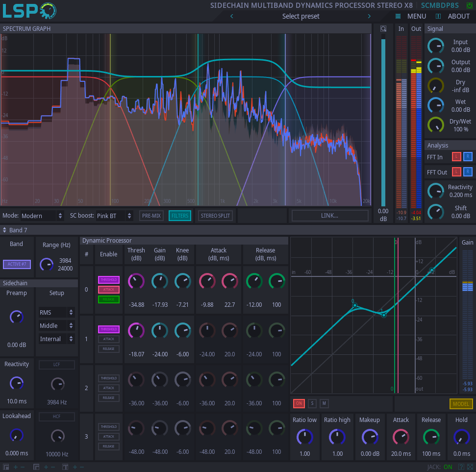Toggle FFT In left channel L
Viewport: 476px width, 472px height.
(x=456, y=157)
